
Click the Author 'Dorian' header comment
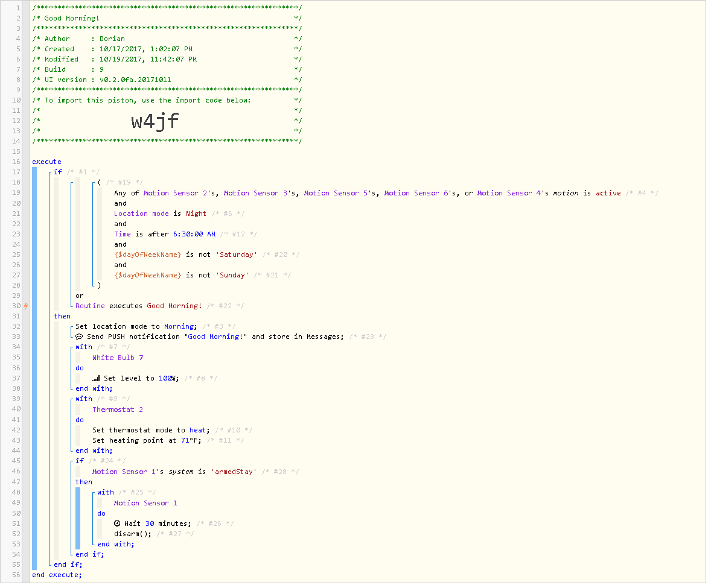pyautogui.click(x=112, y=39)
